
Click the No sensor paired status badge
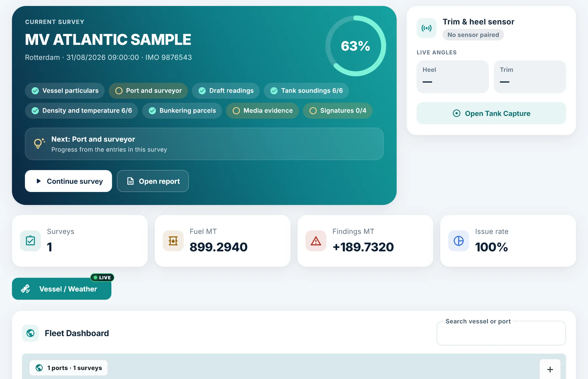point(473,35)
